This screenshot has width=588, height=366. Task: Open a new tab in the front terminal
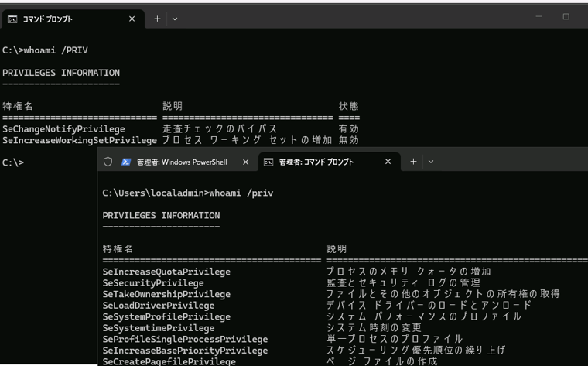[x=413, y=162]
